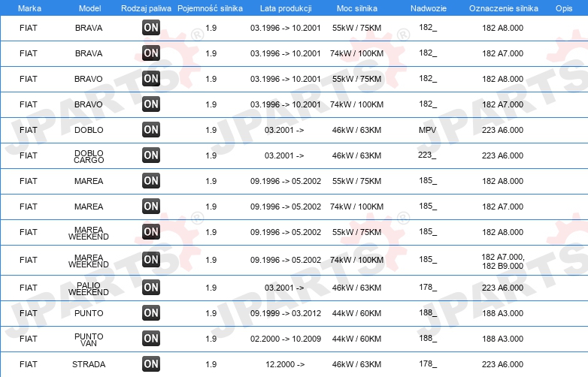Click the STRADA model cell
The height and width of the screenshot is (377, 588).
coord(89,364)
